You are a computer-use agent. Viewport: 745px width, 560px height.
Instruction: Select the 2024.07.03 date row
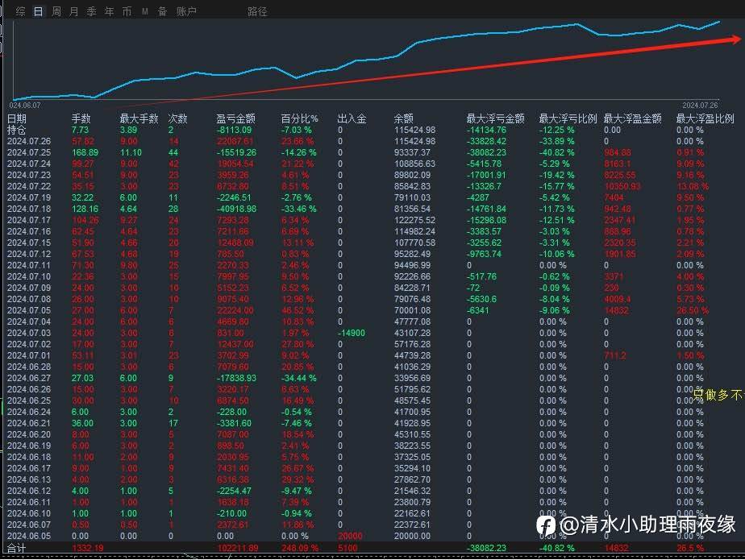[29, 333]
